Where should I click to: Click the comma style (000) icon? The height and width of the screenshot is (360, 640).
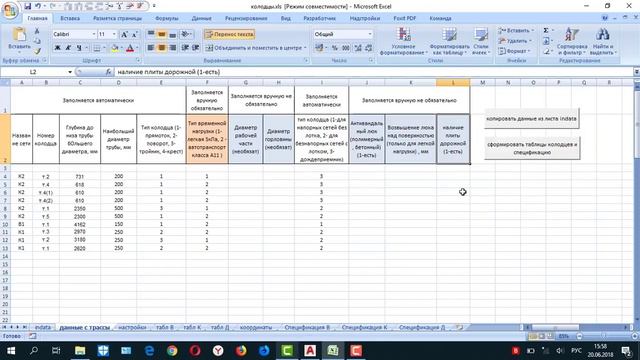click(346, 48)
